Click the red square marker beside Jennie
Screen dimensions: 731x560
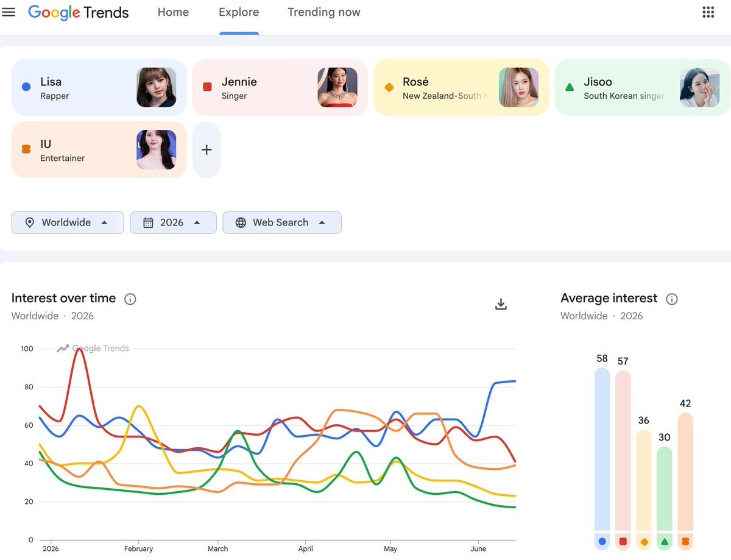point(207,87)
